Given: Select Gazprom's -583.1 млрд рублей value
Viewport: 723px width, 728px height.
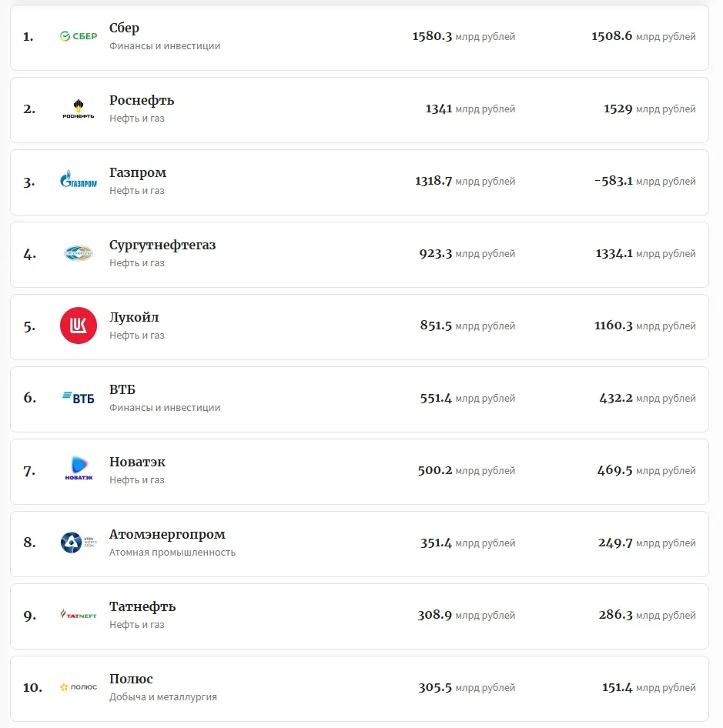Looking at the screenshot, I should pos(644,182).
